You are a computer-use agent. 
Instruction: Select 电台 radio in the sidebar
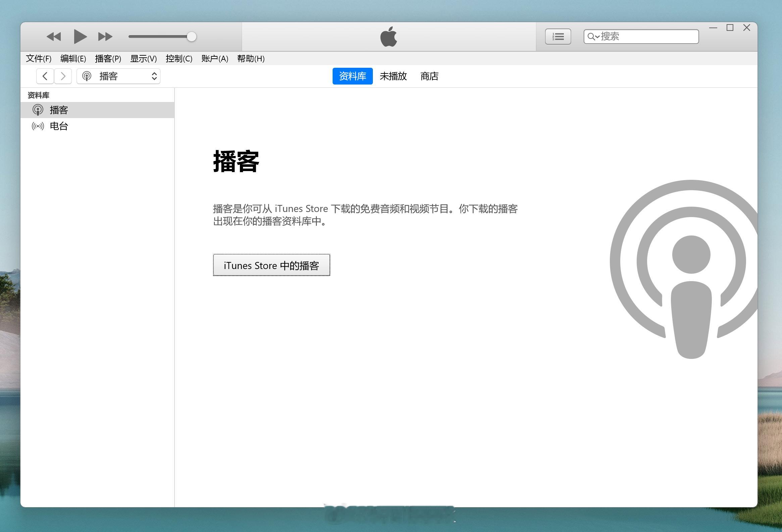(59, 126)
